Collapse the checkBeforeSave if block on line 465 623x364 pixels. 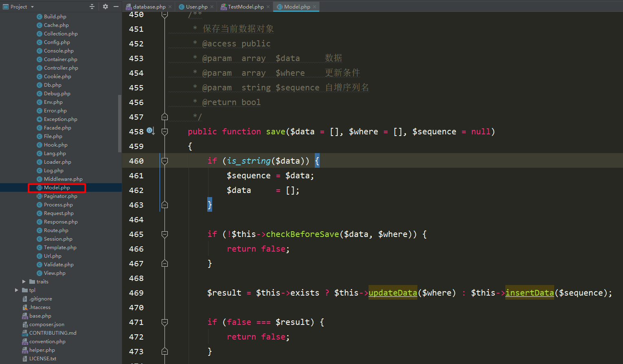pos(165,234)
